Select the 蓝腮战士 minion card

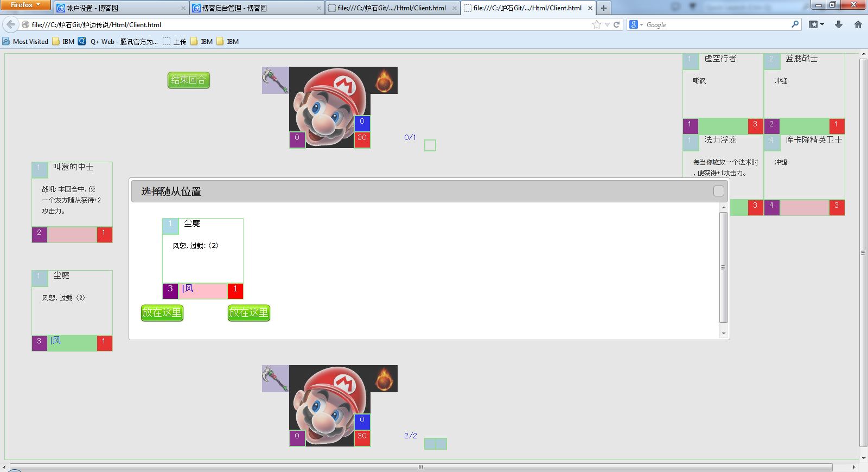pos(805,94)
